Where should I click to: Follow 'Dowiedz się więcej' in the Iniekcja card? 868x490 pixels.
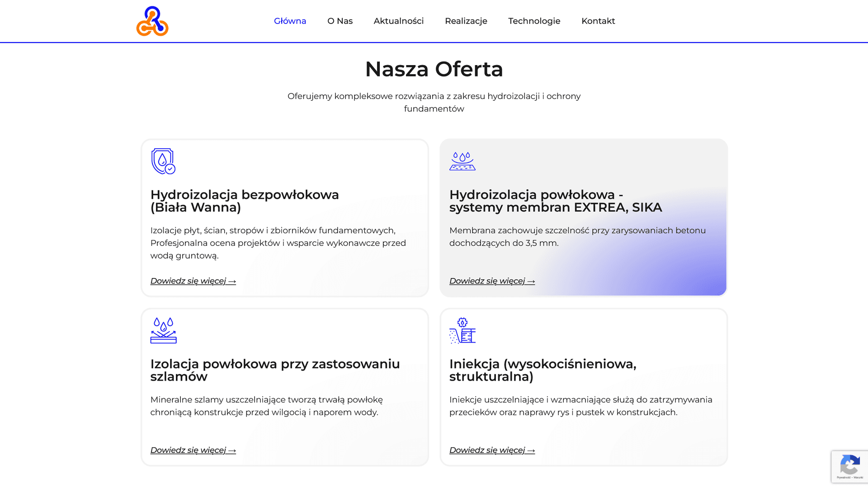coord(492,450)
